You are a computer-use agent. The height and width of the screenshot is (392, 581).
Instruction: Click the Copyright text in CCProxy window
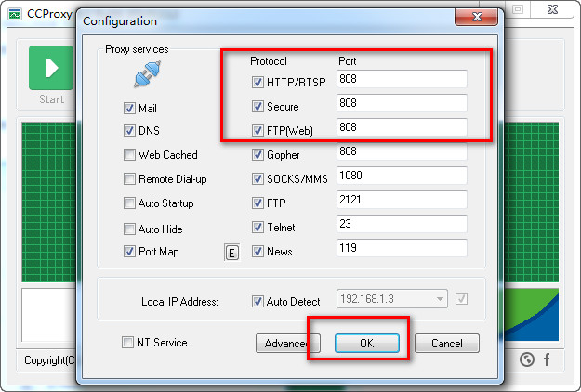49,360
